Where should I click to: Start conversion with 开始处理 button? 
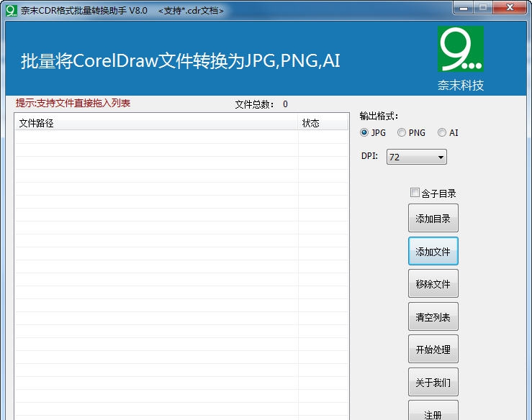433,349
